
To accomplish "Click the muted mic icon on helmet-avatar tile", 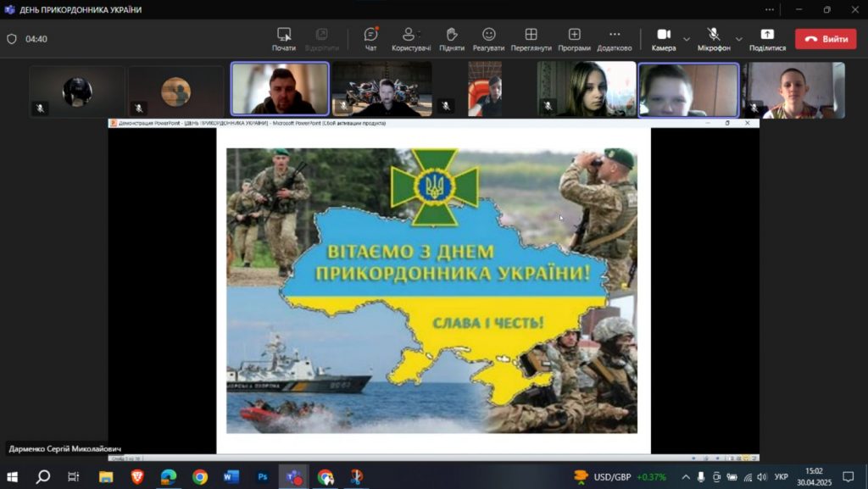I will [40, 108].
